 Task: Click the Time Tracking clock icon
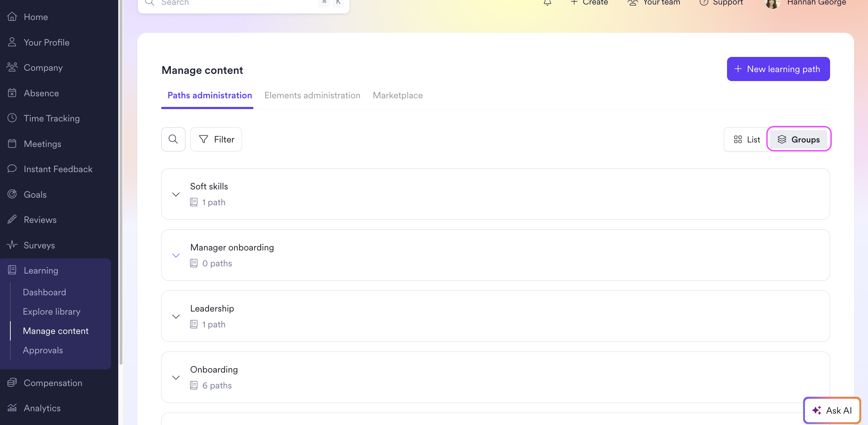(12, 118)
